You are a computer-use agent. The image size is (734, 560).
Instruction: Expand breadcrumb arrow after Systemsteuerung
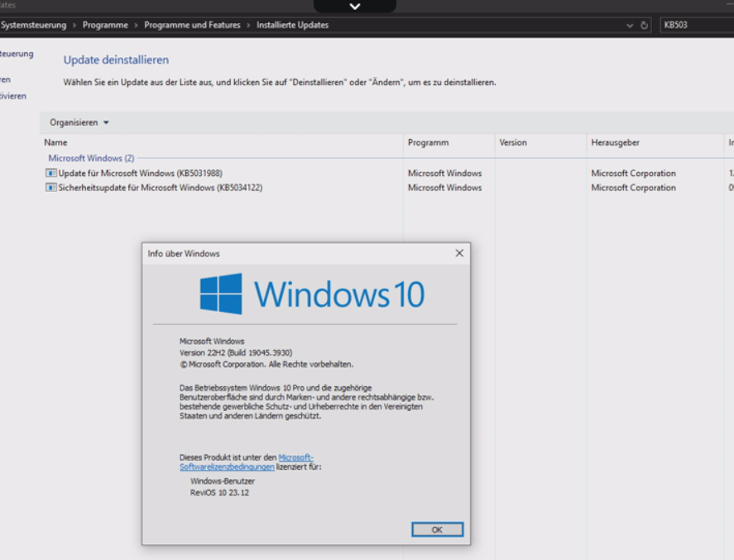click(74, 26)
